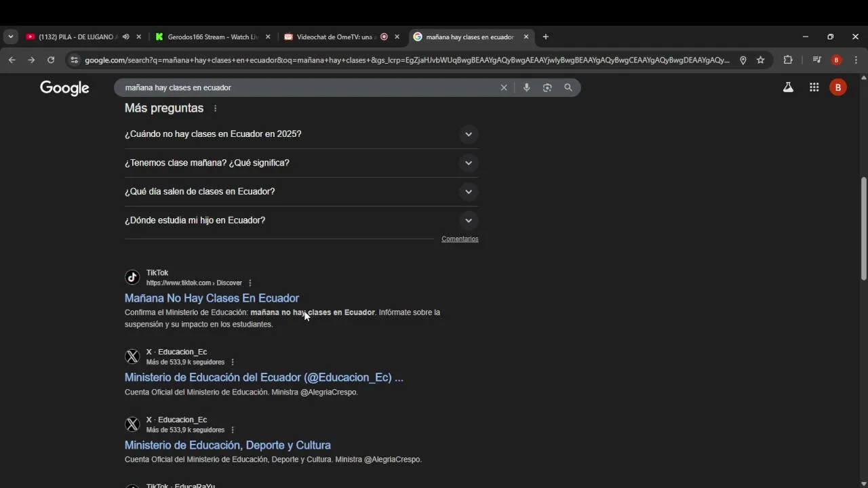868x488 pixels.
Task: Click the location pin icon in address bar
Action: coord(743,60)
